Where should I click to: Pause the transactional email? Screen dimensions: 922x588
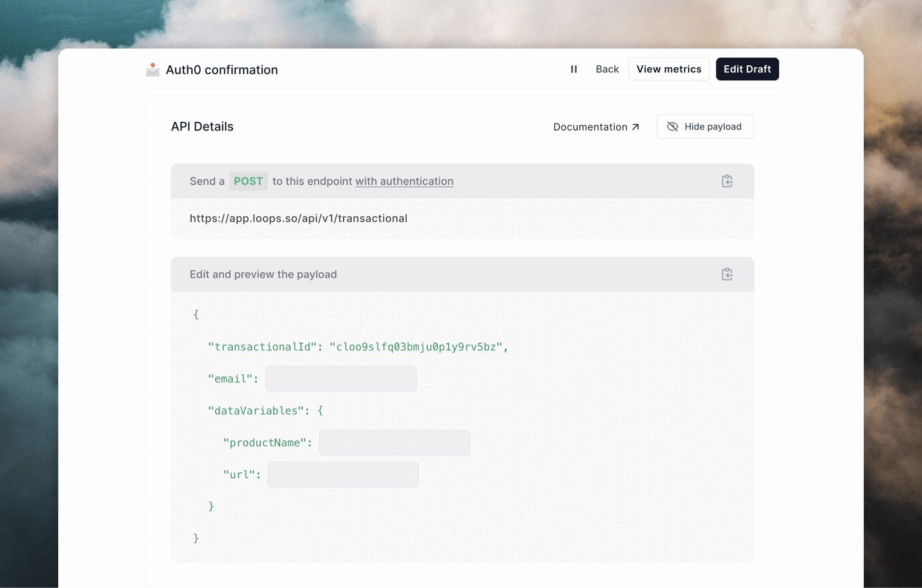coord(574,69)
